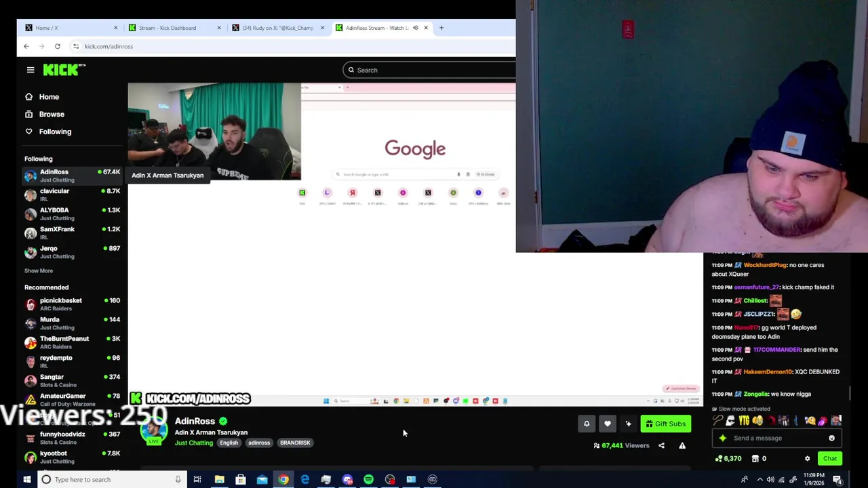Screen dimensions: 868x488
Task: Open Microsoft Edge from taskbar
Action: pos(304,479)
